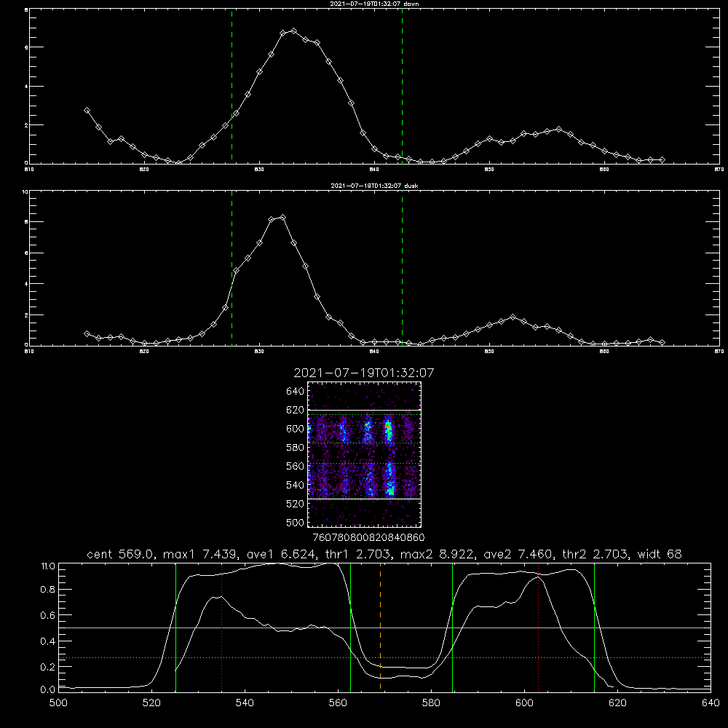
Task: Click the "560" label on bottom plot x-axis
Action: pyautogui.click(x=338, y=703)
